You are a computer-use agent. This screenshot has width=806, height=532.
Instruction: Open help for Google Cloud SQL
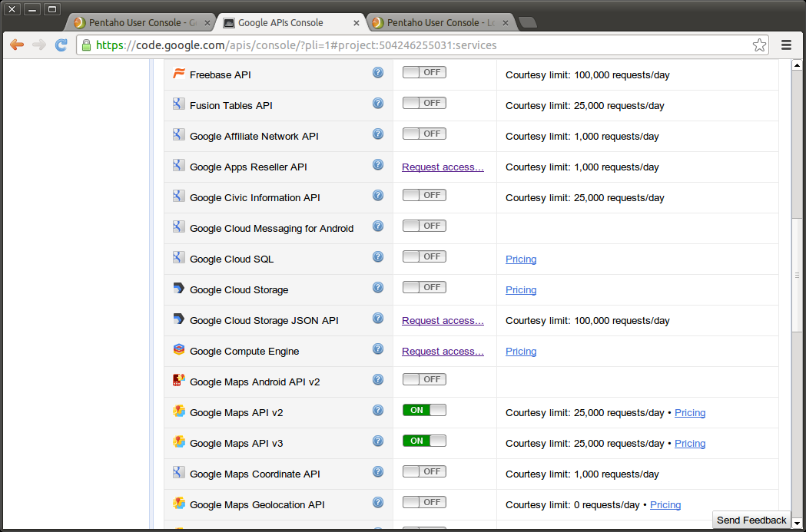tap(377, 256)
